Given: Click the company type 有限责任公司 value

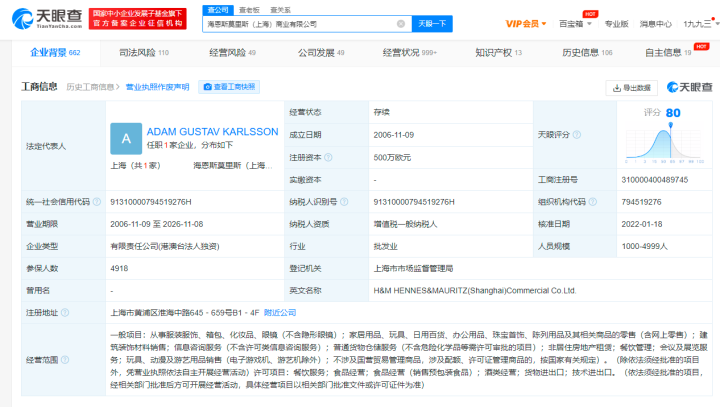Looking at the screenshot, I should tap(165, 246).
